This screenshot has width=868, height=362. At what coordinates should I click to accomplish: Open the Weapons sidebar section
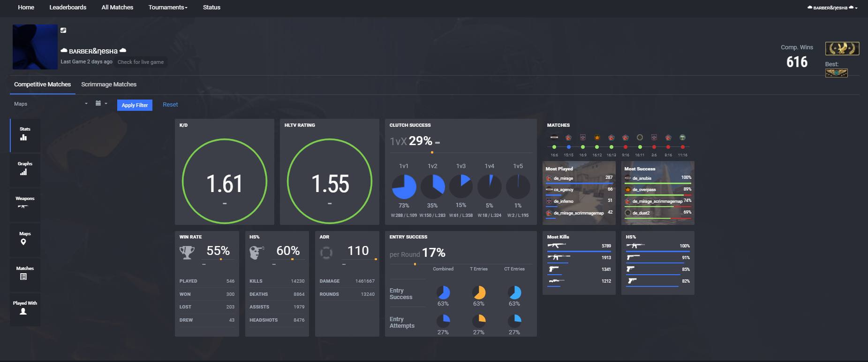[25, 205]
